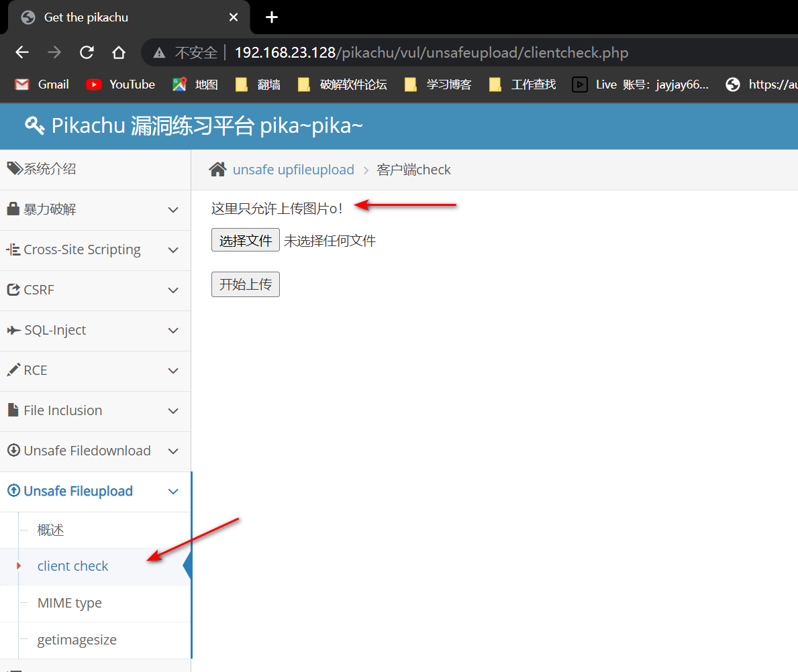Click the 选择文件 choose file button

[x=245, y=241]
